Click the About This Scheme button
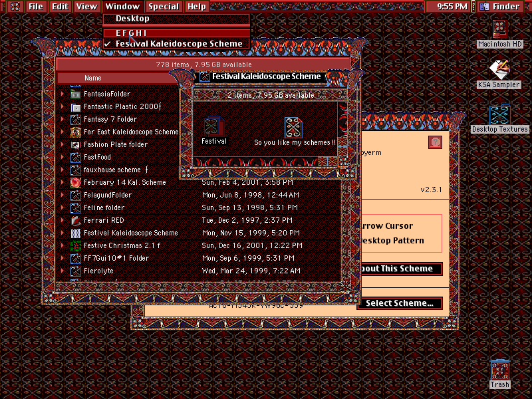Viewport: 532px width, 399px height. click(x=402, y=269)
